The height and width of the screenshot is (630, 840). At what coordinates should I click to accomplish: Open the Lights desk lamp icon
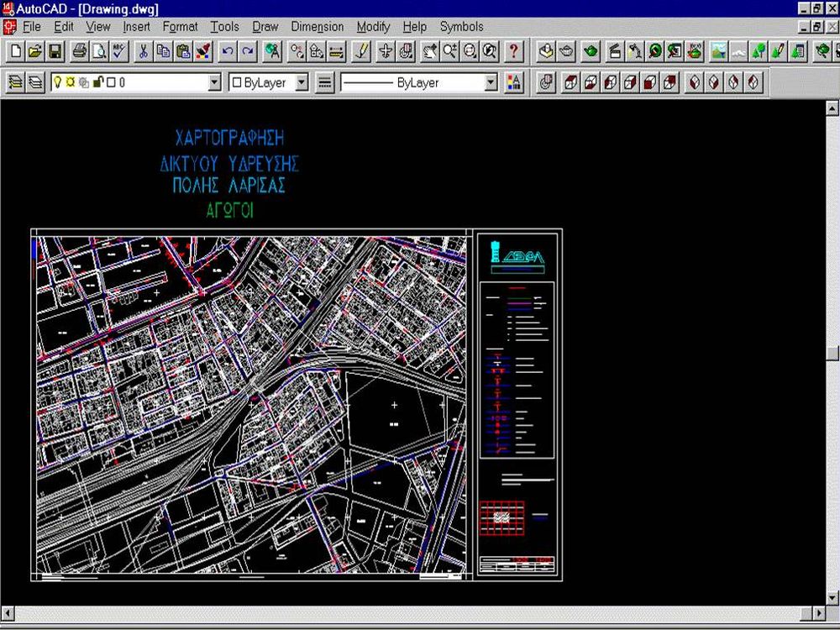tap(635, 51)
